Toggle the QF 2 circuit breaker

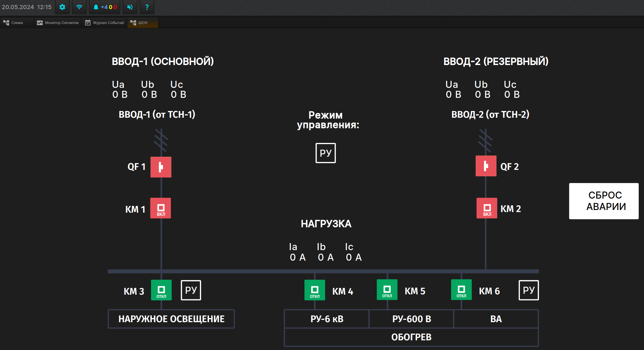[x=486, y=166]
